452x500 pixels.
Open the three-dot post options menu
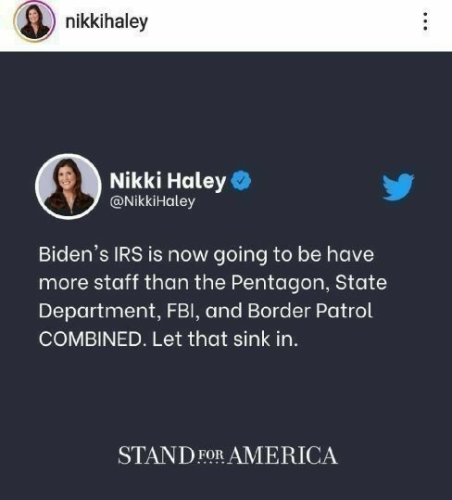tap(425, 22)
